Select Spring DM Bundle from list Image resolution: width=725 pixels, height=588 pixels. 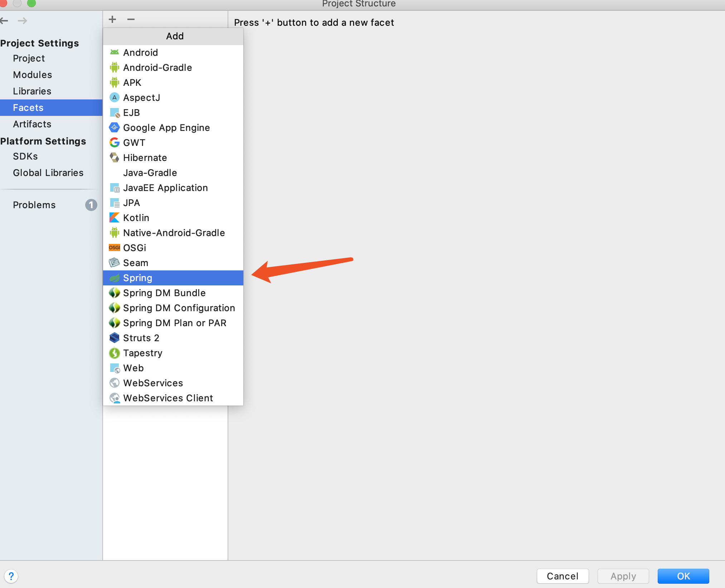click(164, 292)
